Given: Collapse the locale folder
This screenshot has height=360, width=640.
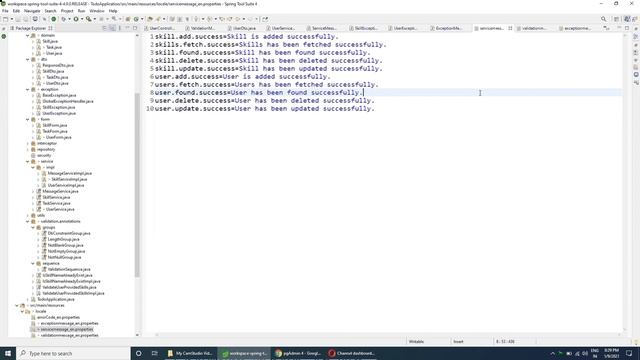Looking at the screenshot, I should (x=22, y=311).
